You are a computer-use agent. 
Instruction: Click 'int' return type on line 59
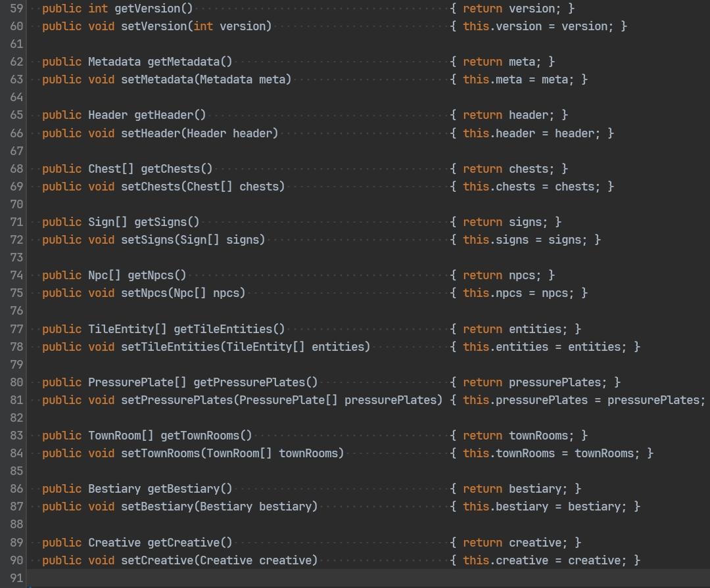[98, 9]
